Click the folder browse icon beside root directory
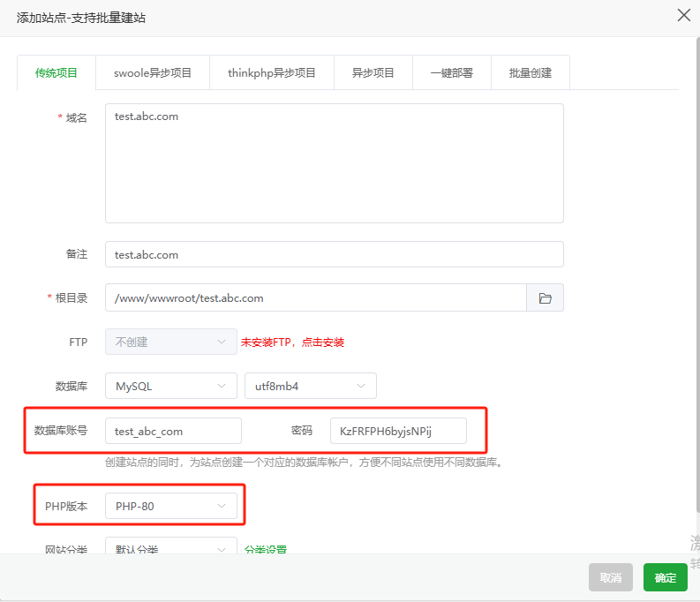The height and width of the screenshot is (602, 700). pos(545,298)
